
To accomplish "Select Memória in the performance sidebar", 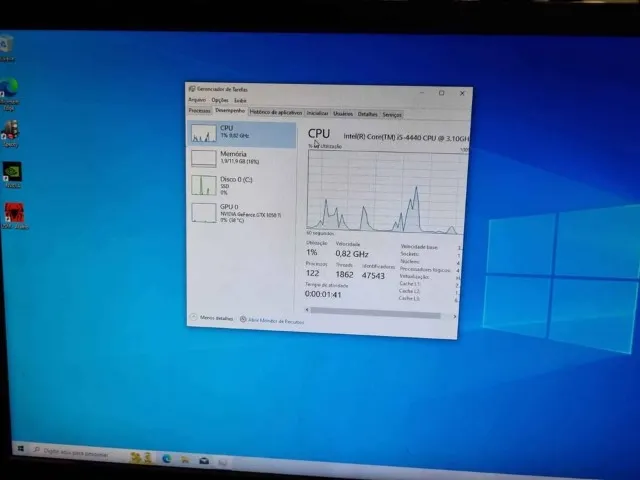I will 242,158.
